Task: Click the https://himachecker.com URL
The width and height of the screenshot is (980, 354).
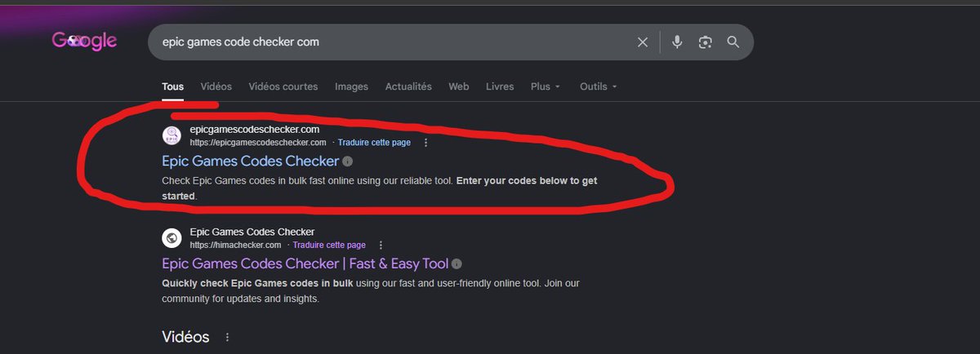Action: tap(235, 245)
